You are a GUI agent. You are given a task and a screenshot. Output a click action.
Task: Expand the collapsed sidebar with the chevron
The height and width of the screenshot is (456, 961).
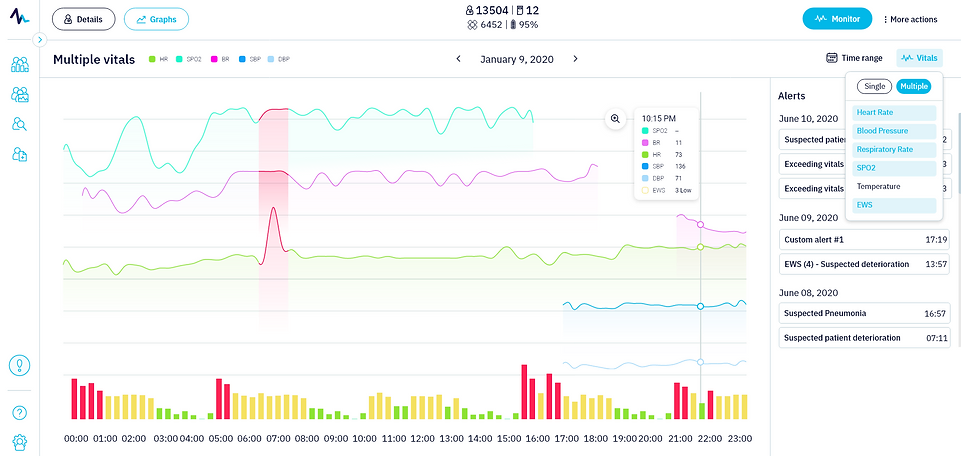pyautogui.click(x=39, y=40)
